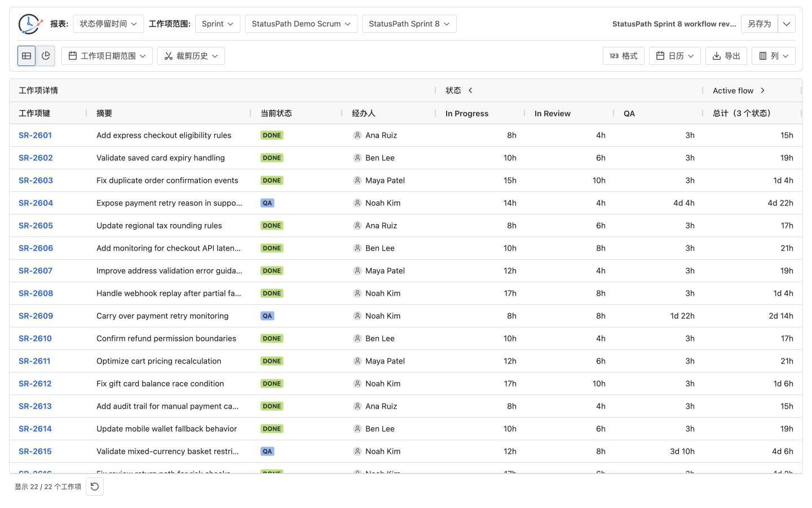Click the In Review column header
Screen dimensions: 812x508
click(x=553, y=113)
